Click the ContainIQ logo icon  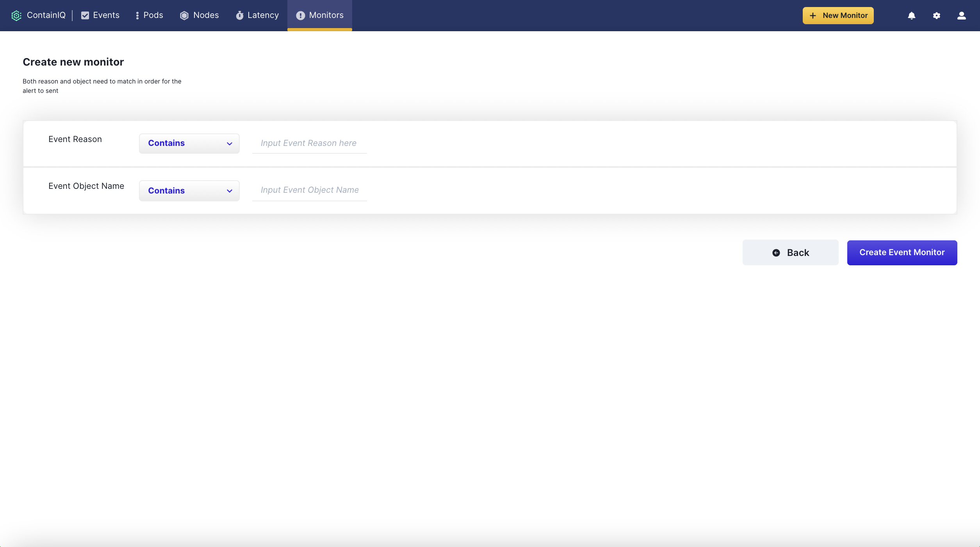[x=16, y=15]
